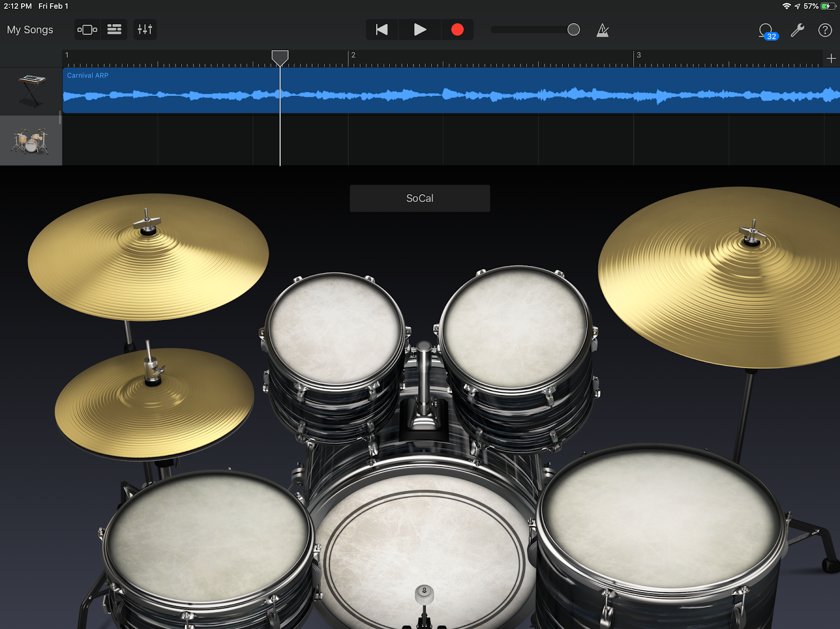Open the track mixer controls
Screen dimensions: 840x629
[145, 29]
